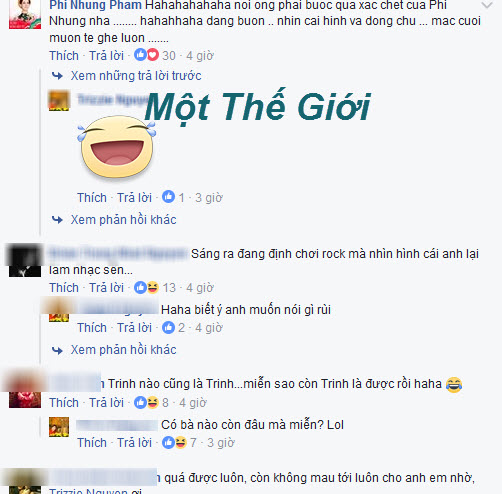Viewport: 502px width, 494px height.
Task: Open the avatar beside 'Có bà nào còn đâu' reply
Action: (x=59, y=427)
